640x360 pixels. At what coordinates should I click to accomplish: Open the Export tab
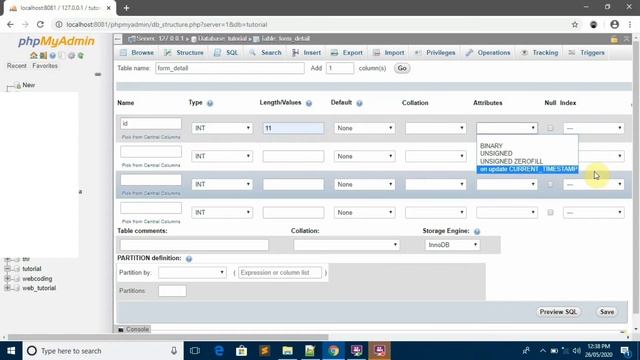[347, 53]
